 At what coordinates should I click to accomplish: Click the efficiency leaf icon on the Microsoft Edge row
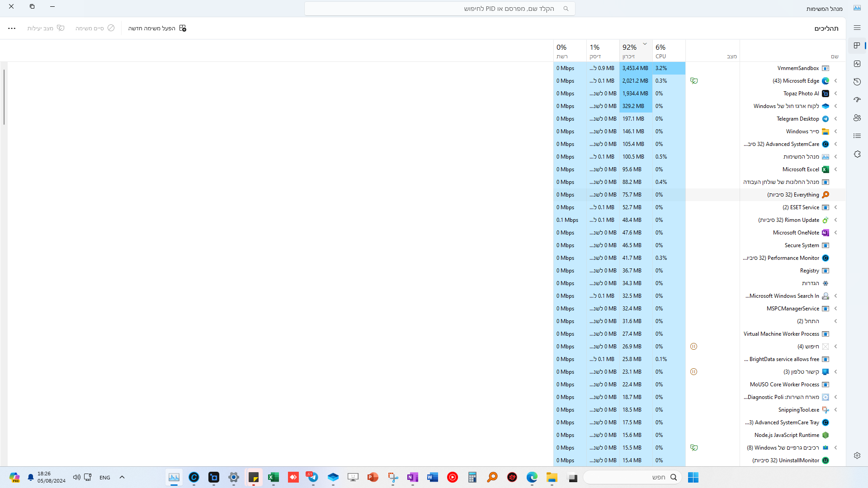coord(694,81)
